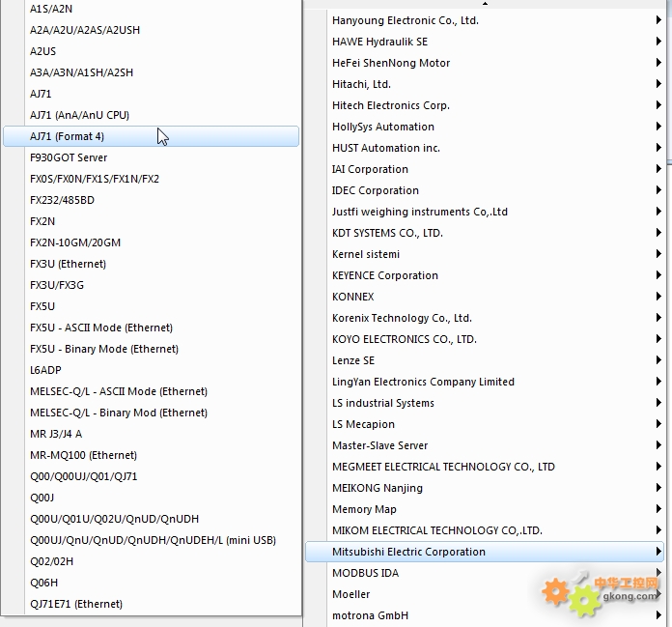Expand the KONNEX submenu arrow
This screenshot has height=627, width=672.
click(x=658, y=297)
